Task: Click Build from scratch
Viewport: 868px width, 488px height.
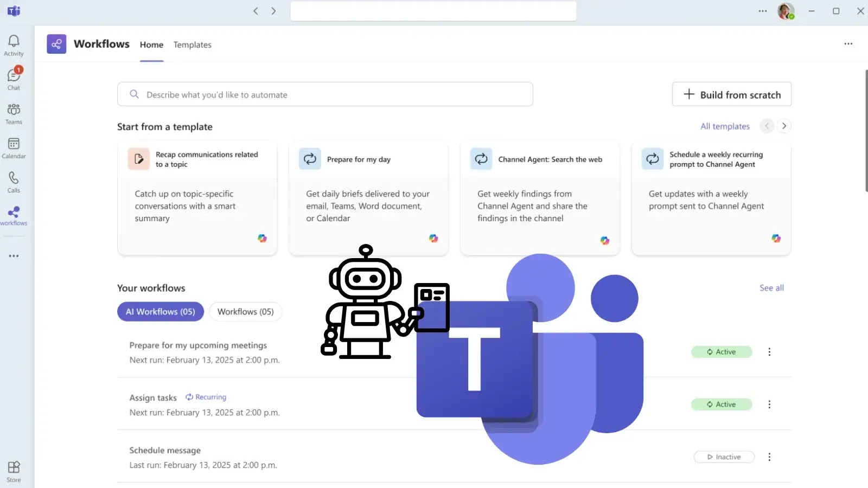Action: [731, 94]
